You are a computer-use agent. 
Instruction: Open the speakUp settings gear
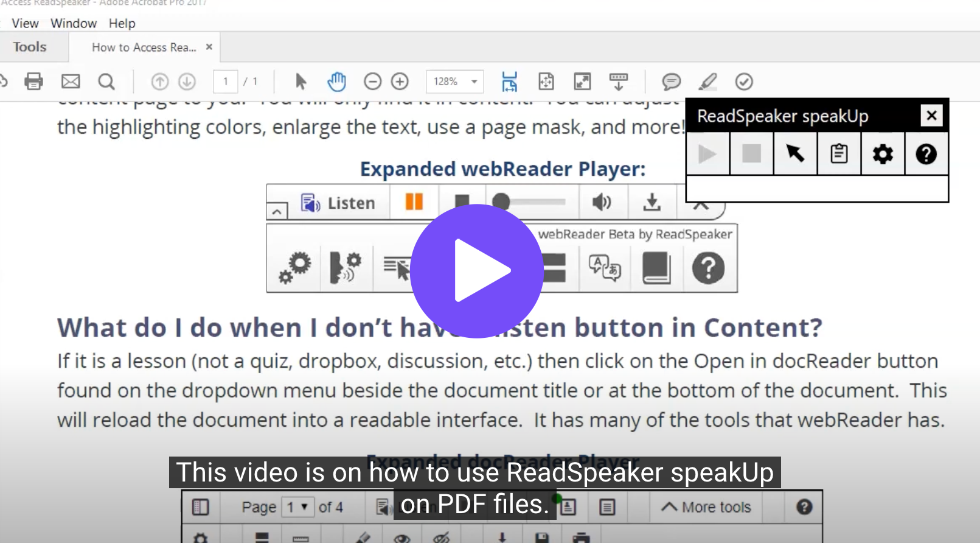point(883,153)
